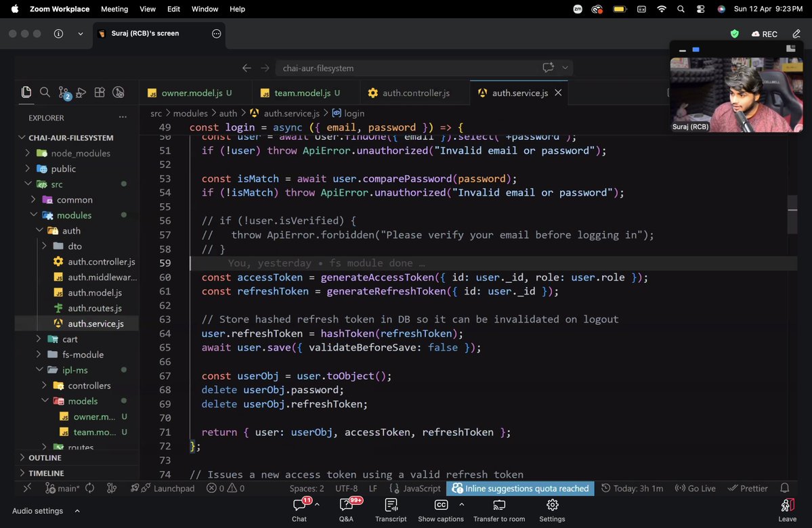Click the synchronize changes icon
Screen dimensions: 812x528
click(89, 488)
